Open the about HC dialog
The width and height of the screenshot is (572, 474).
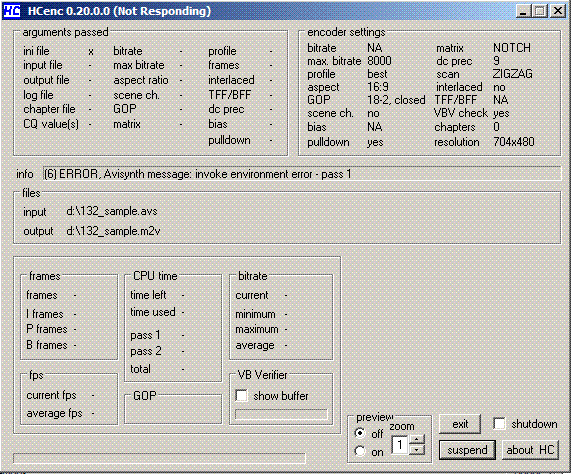click(x=530, y=450)
